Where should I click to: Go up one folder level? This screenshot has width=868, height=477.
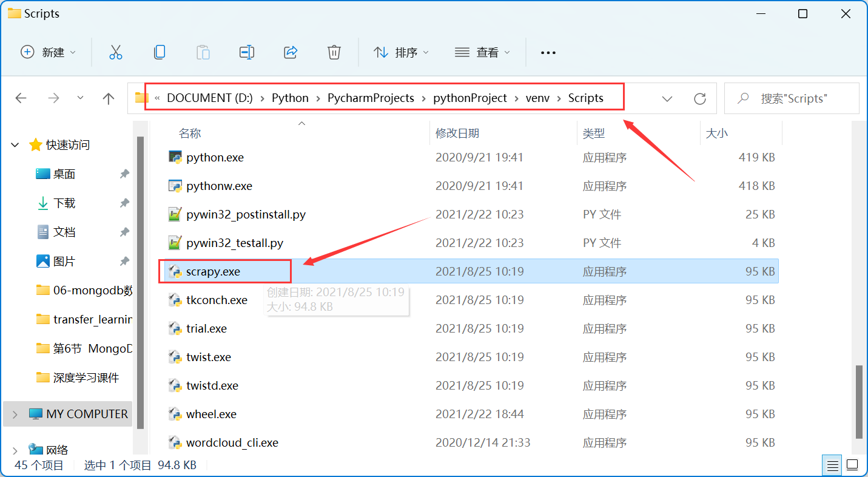pos(109,98)
